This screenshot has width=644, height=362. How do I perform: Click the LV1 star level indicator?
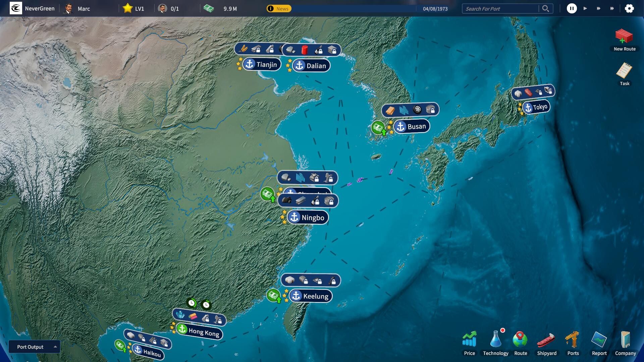coord(134,9)
